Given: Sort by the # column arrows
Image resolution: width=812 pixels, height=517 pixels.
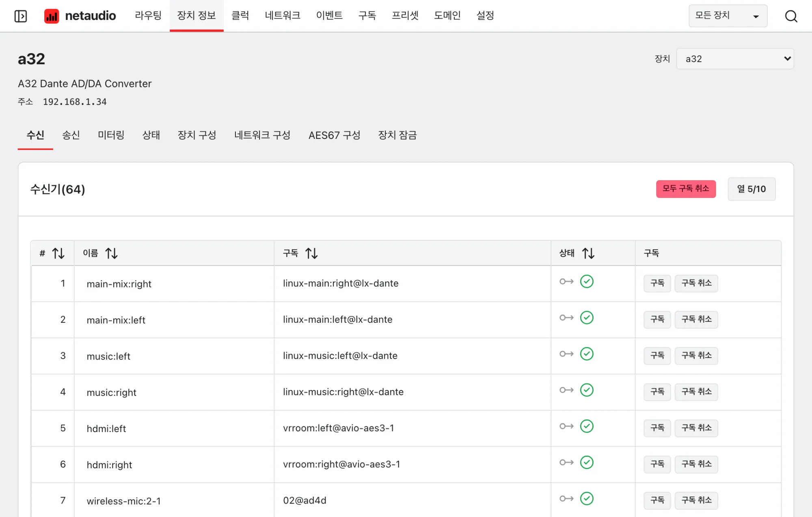Looking at the screenshot, I should [x=58, y=253].
